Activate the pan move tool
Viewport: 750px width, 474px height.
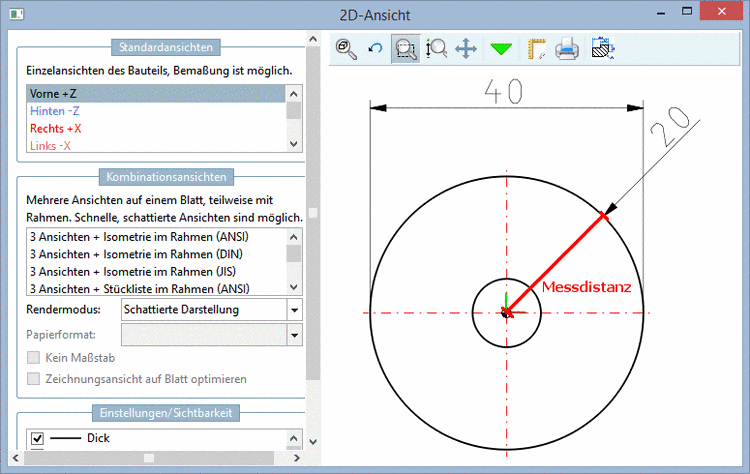pyautogui.click(x=466, y=49)
